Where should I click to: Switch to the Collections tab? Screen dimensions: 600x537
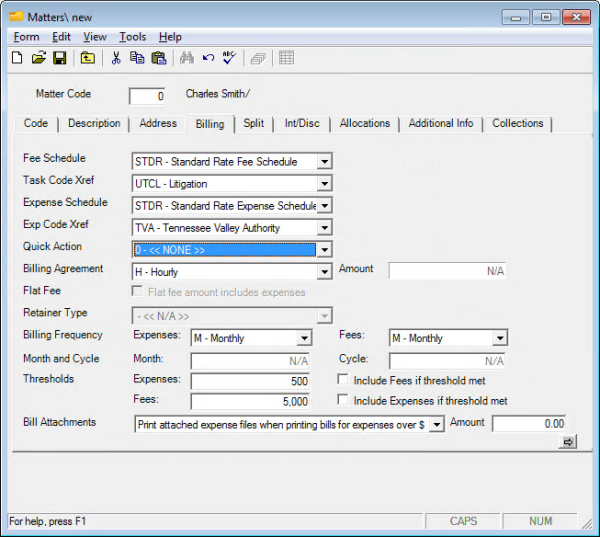(x=517, y=124)
